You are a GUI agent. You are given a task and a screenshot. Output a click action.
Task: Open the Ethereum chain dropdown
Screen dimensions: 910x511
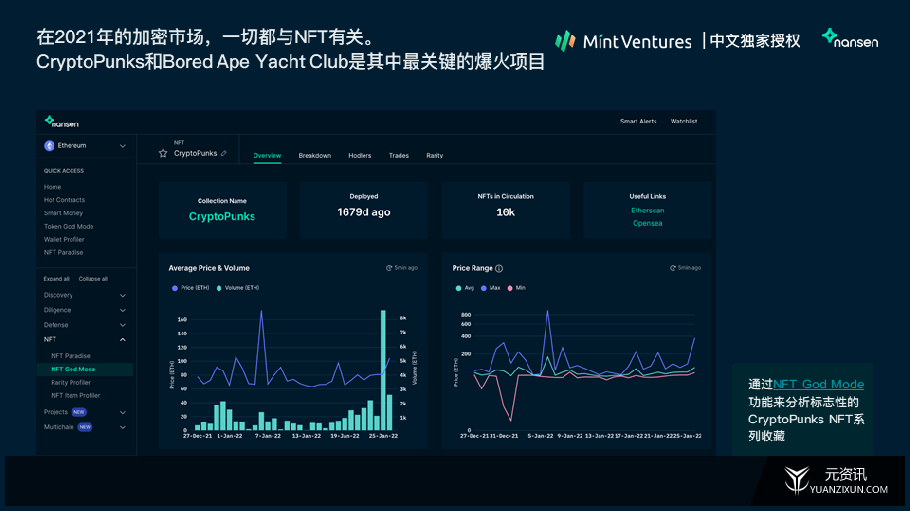122,146
